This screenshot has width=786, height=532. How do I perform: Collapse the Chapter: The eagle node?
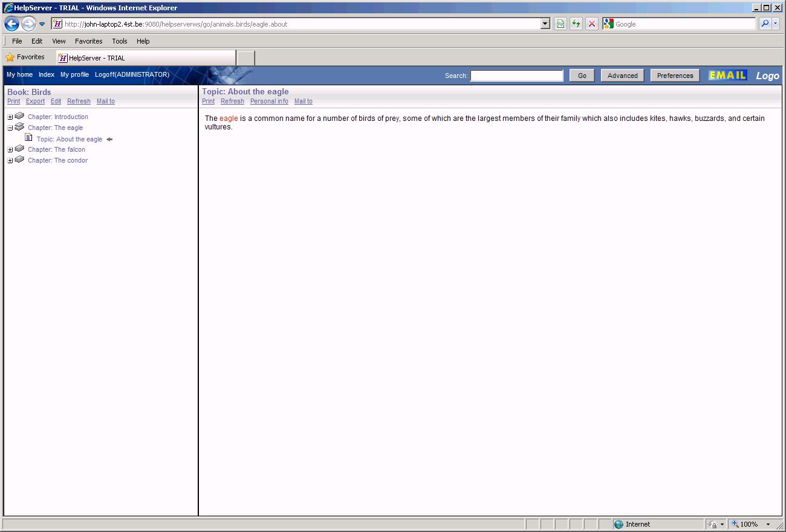pyautogui.click(x=10, y=128)
